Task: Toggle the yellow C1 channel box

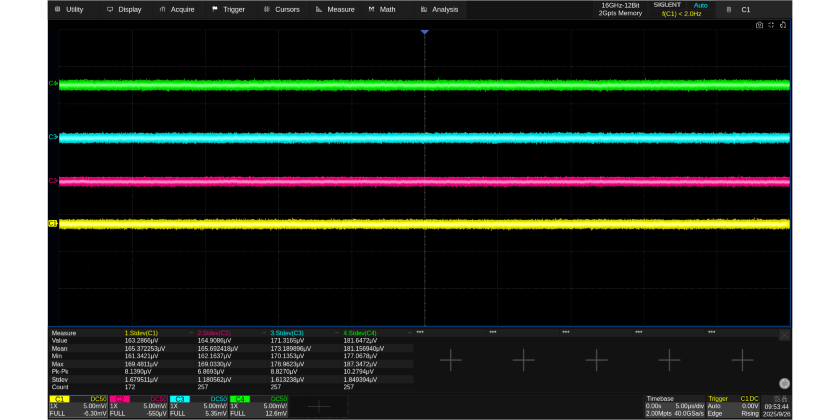Action: pos(78,406)
